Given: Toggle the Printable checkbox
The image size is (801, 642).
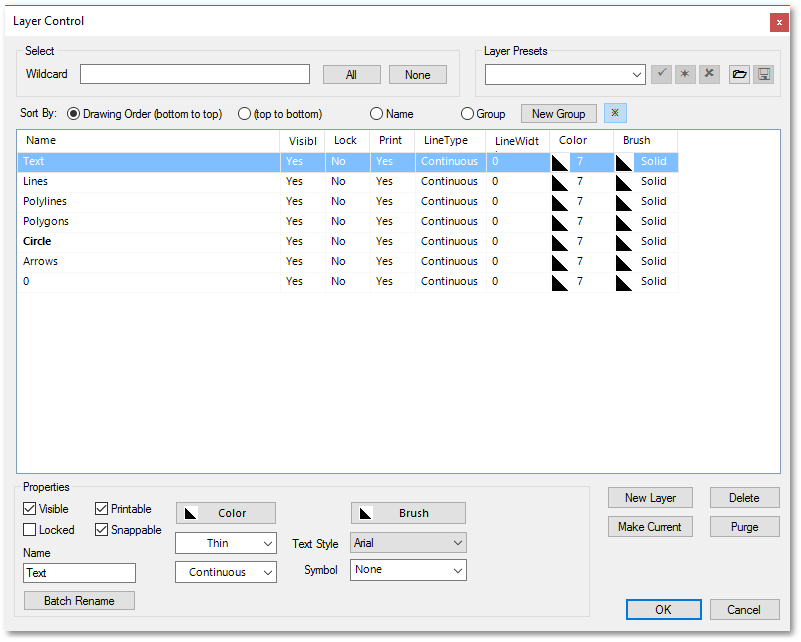Looking at the screenshot, I should tap(102, 509).
